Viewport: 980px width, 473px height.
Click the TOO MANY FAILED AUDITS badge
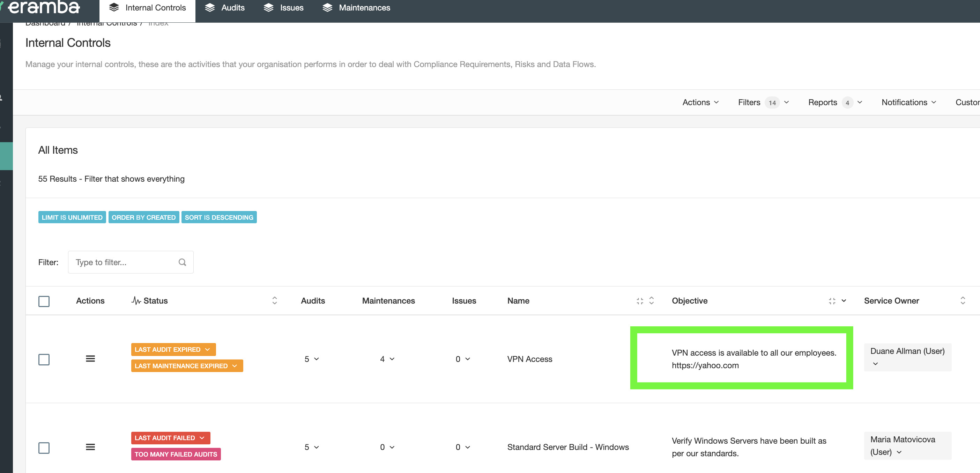(176, 454)
